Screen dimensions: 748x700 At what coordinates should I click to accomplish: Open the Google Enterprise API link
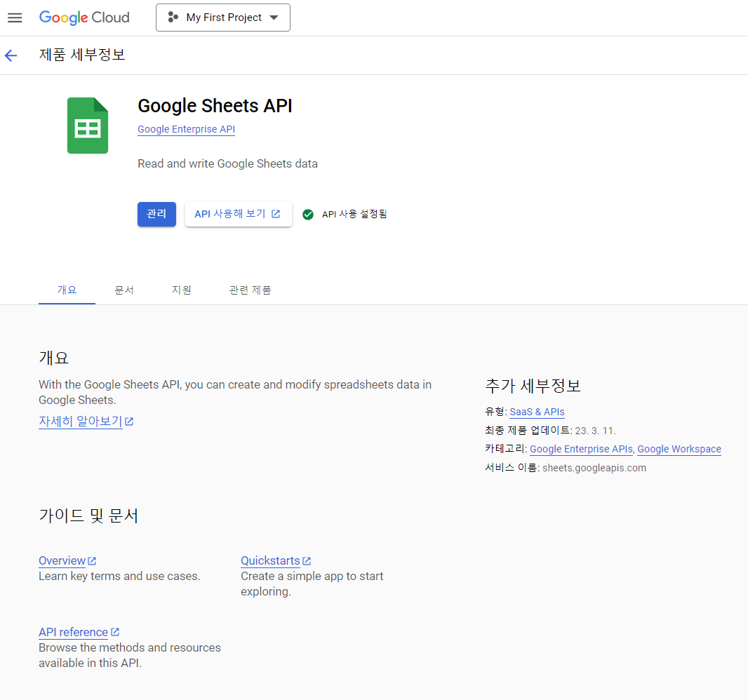186,129
